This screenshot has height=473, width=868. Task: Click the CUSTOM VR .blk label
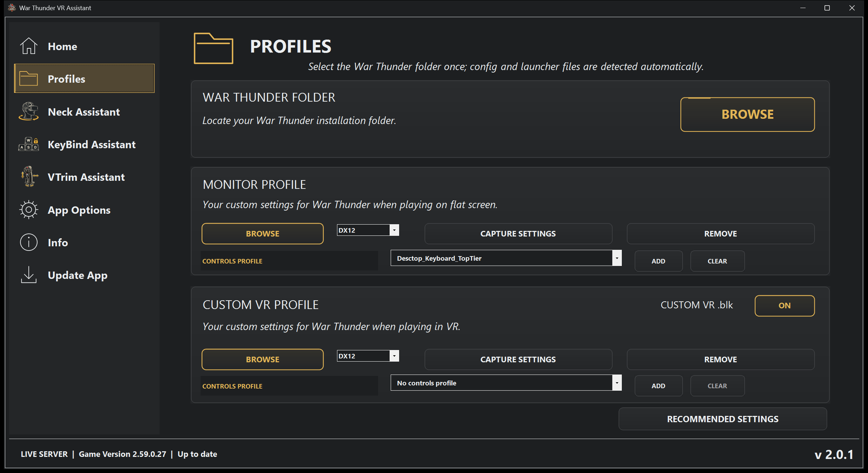(697, 305)
